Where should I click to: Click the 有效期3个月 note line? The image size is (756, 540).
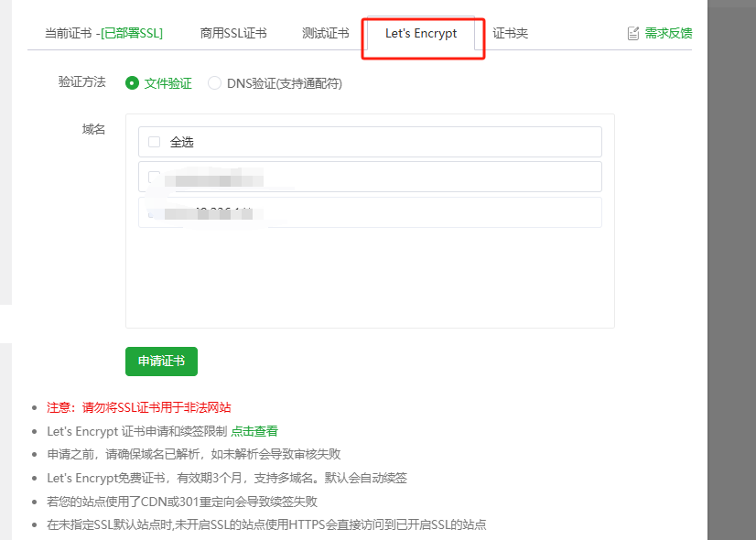point(227,478)
